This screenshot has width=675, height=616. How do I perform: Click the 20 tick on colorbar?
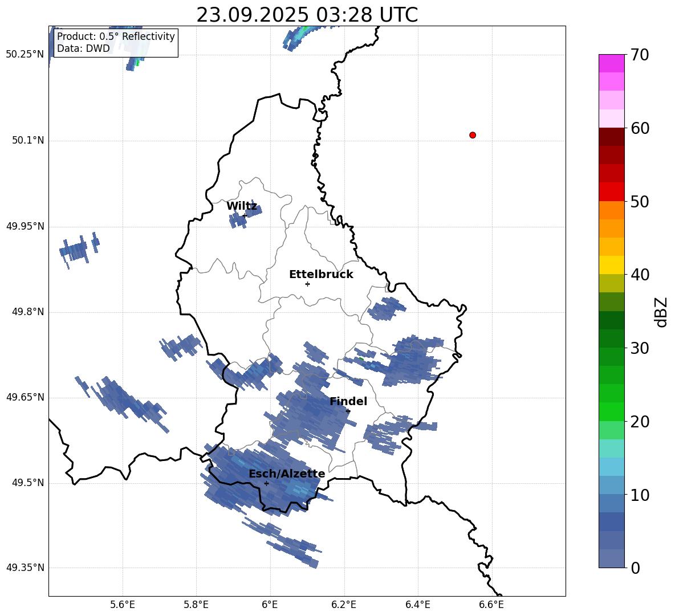click(640, 422)
